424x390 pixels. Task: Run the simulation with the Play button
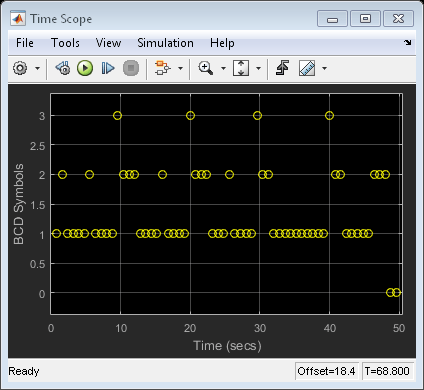click(85, 68)
